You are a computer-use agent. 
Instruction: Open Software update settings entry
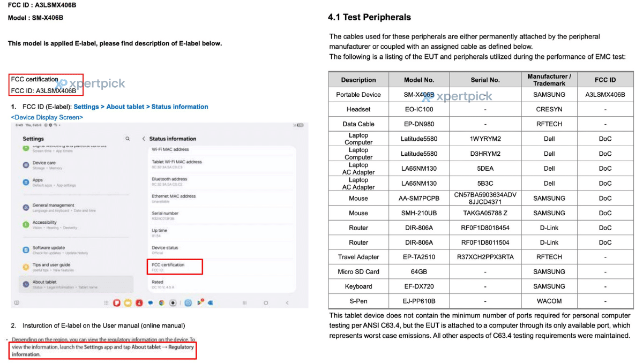[x=77, y=250]
